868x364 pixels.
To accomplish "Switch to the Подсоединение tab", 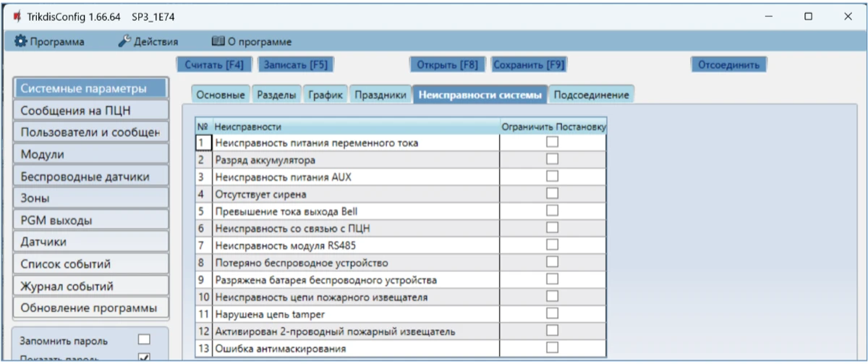I will pyautogui.click(x=591, y=95).
